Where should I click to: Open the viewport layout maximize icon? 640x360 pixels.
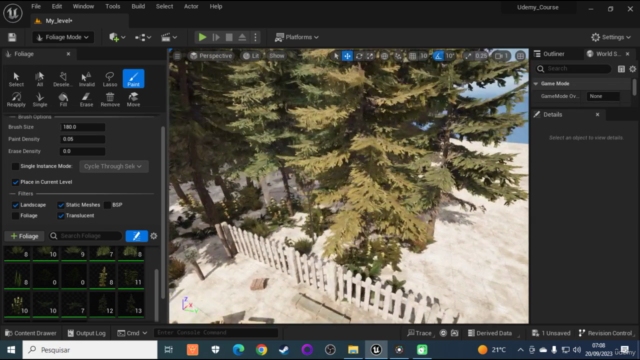tap(520, 56)
